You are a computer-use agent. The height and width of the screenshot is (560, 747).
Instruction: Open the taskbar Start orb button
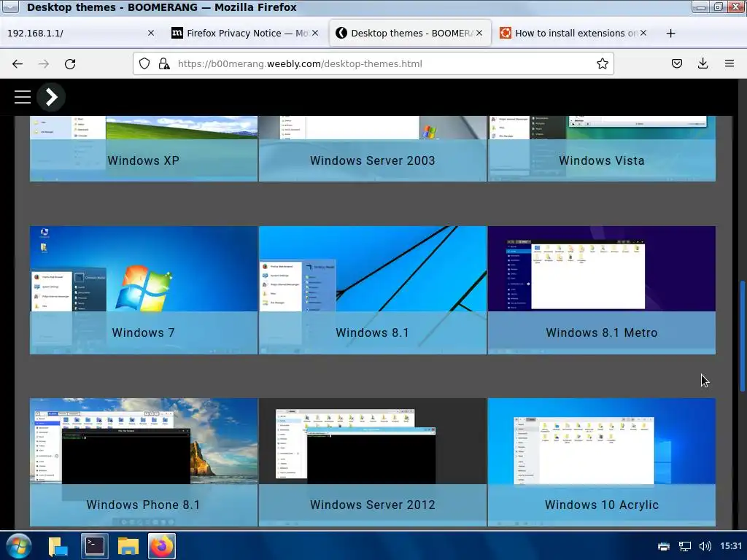(19, 546)
